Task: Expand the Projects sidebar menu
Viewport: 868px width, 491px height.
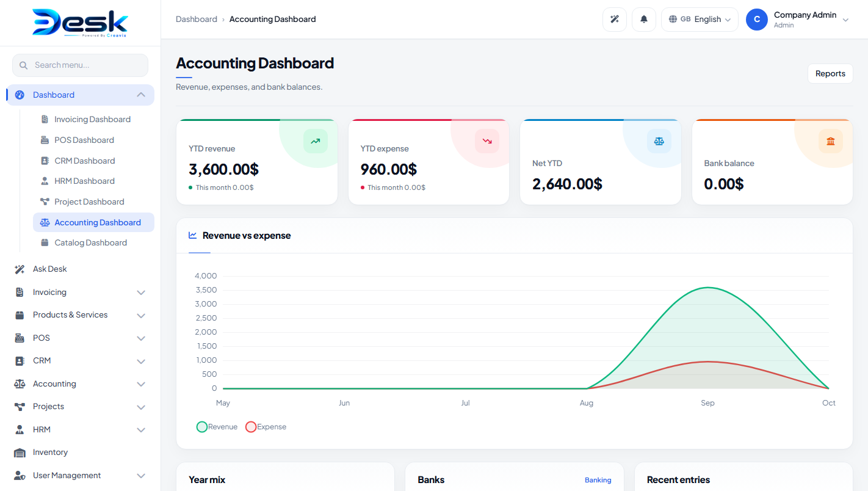Action: coord(141,407)
